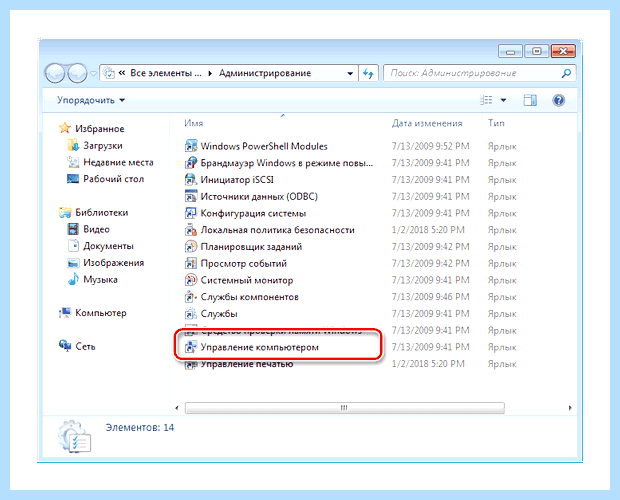
Task: Select the Управление компьютером row text
Action: coord(259,347)
